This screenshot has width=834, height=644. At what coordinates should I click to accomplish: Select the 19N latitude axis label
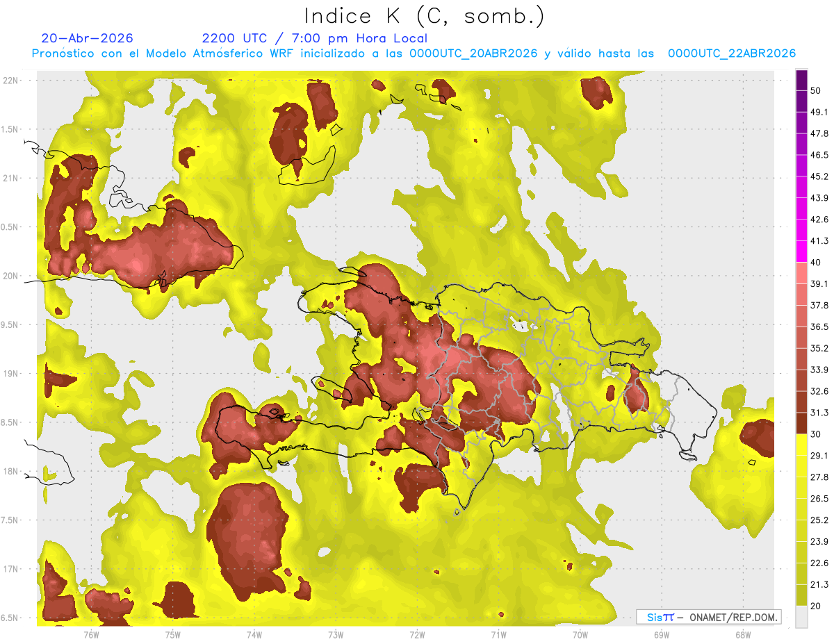coord(10,373)
